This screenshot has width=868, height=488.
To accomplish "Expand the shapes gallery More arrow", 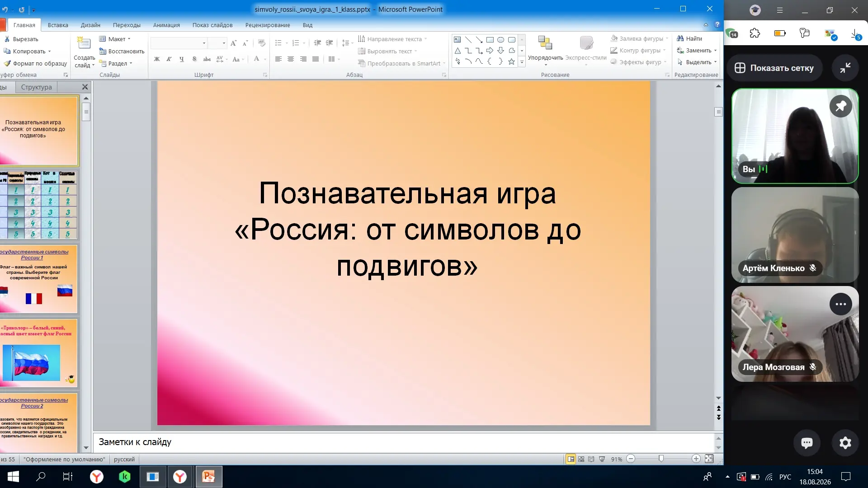I will point(522,62).
